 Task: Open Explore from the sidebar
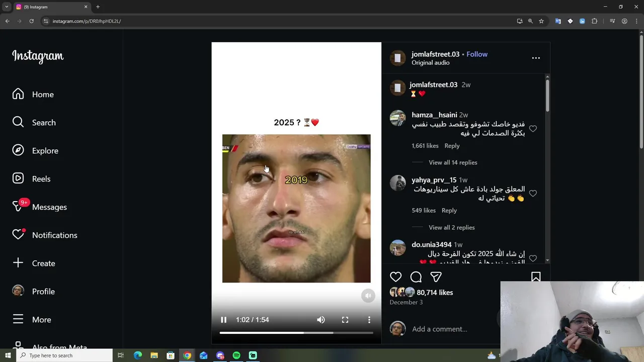(35, 151)
